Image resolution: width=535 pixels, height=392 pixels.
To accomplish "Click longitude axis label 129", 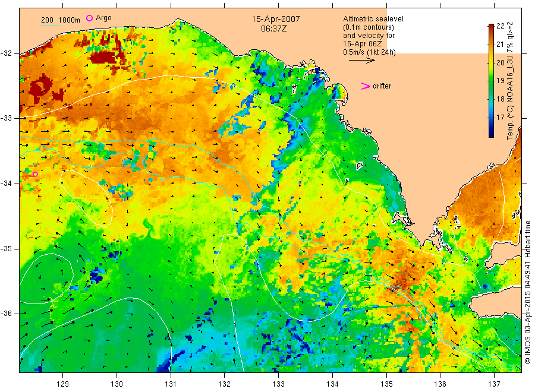I will pos(63,384).
